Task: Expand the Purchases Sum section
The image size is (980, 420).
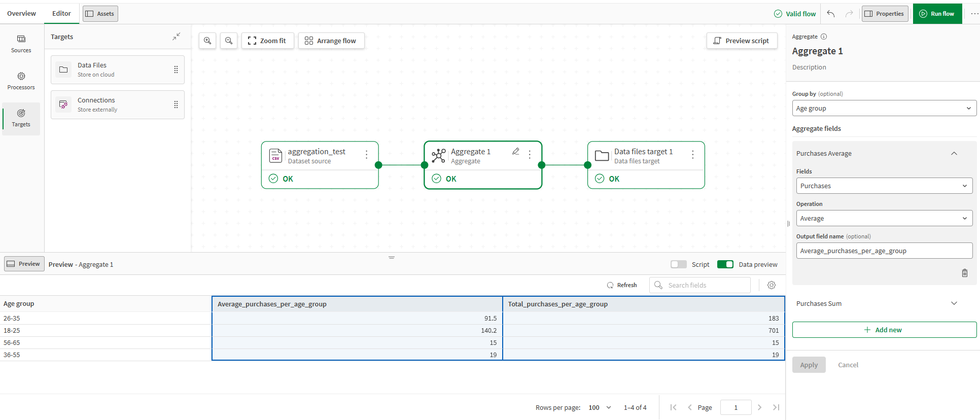Action: click(954, 303)
